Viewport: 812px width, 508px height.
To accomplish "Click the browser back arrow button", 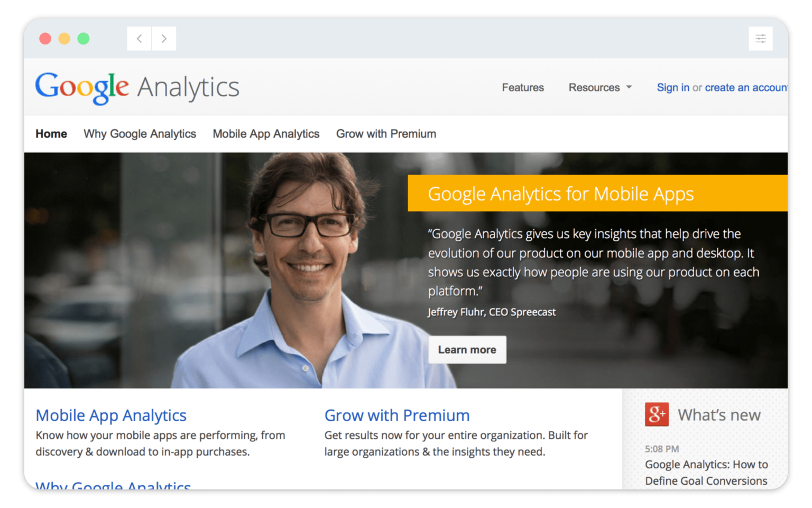I will coord(139,39).
